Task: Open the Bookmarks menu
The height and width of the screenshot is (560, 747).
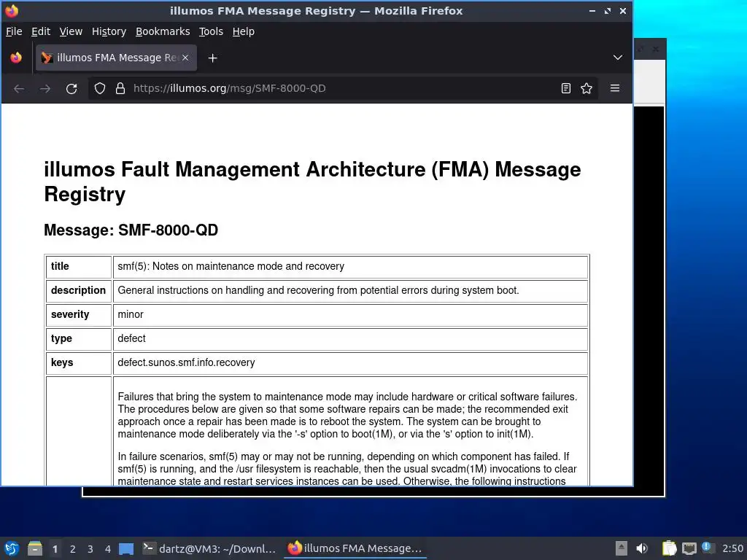Action: [163, 31]
